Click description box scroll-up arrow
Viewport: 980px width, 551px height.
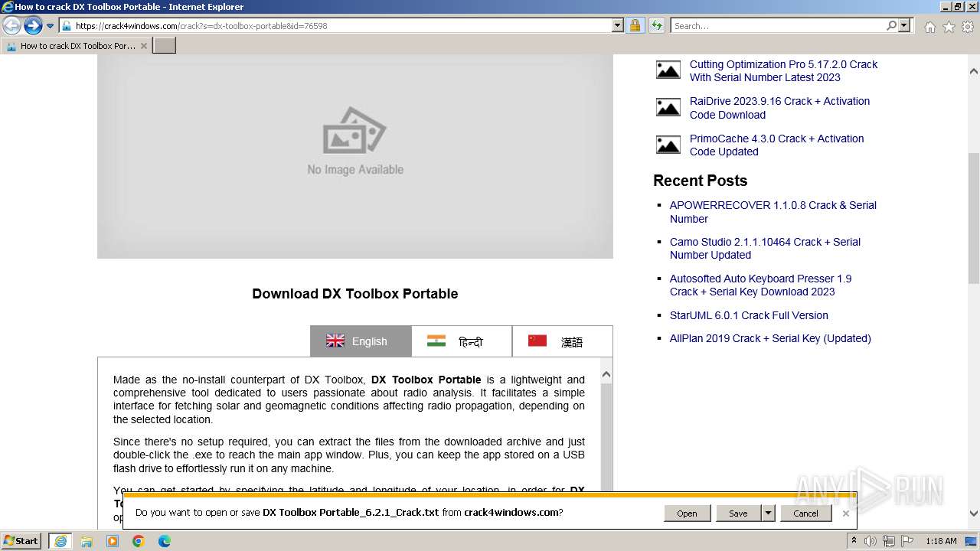pos(606,375)
